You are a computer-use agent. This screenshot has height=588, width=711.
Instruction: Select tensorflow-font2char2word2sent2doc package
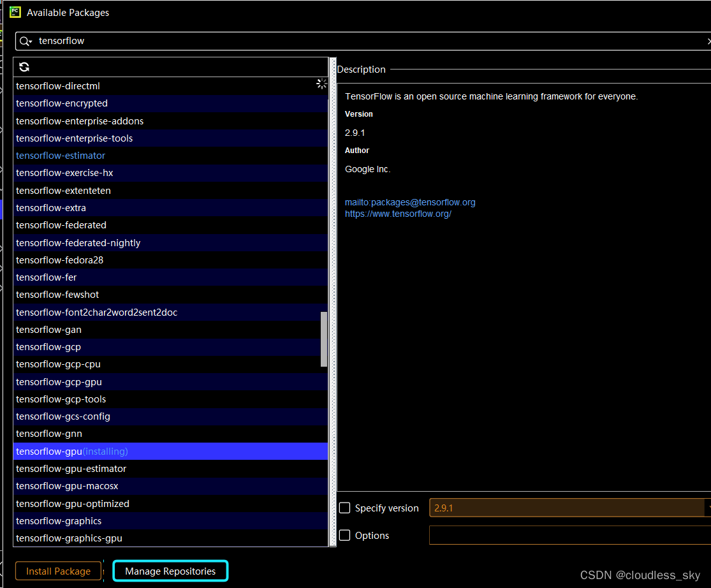170,312
